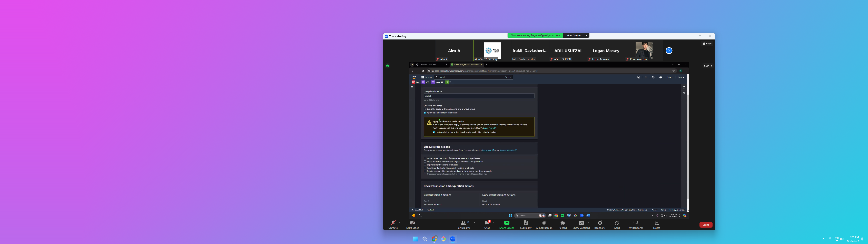Screen dimensions: 868x244
Task: Expand the audio options arrow next to Unmute
Action: pyautogui.click(x=400, y=223)
